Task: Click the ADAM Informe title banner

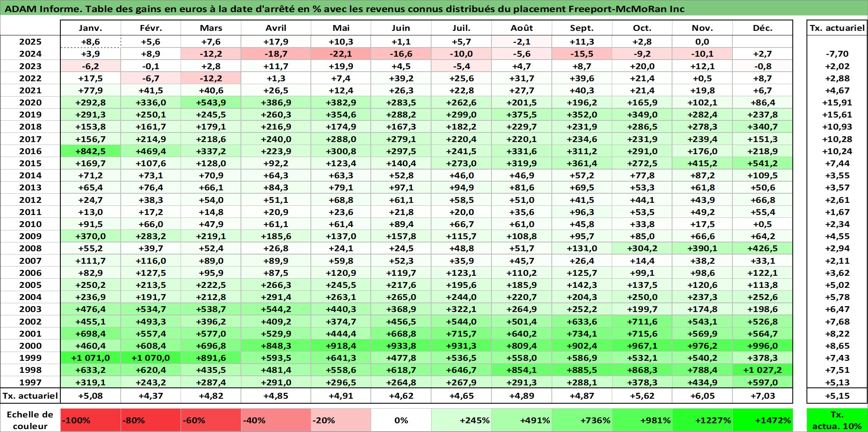Action: tap(434, 8)
